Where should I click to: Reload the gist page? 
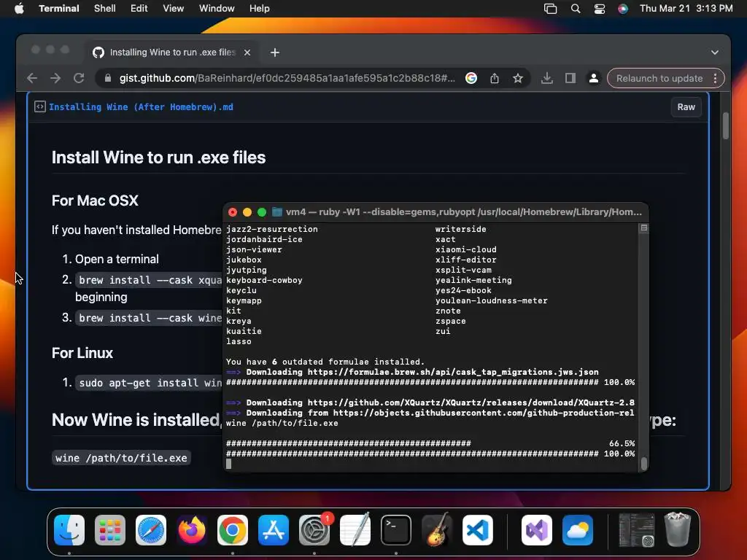coord(79,78)
